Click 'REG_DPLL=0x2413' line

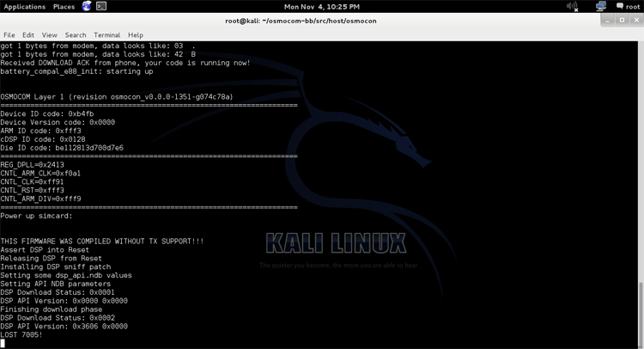(32, 165)
